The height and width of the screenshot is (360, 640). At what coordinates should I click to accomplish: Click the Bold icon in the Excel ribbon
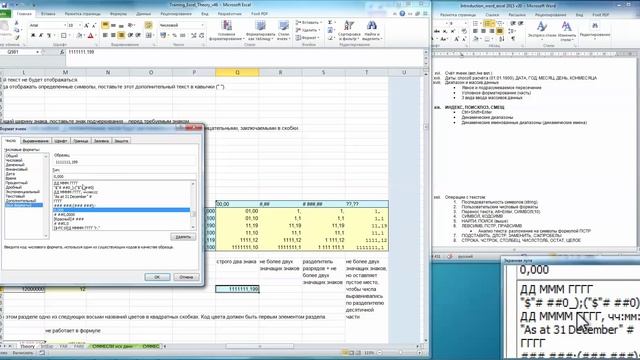coord(33,36)
